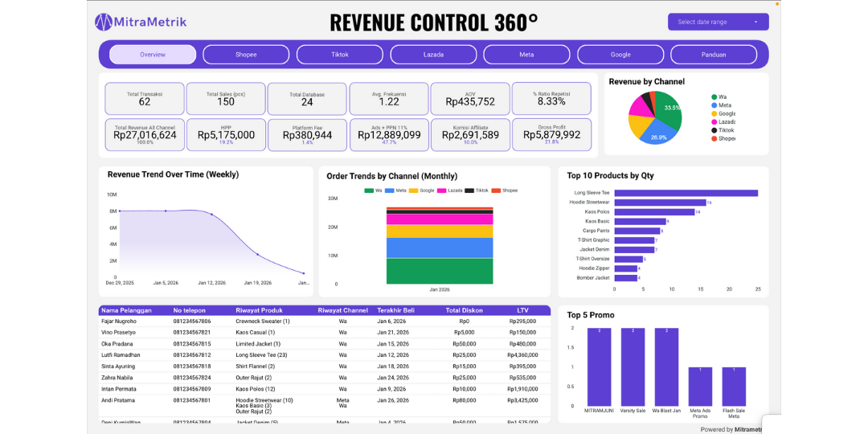Click the Gross Profit scorecard
This screenshot has width=868, height=434.
click(551, 134)
